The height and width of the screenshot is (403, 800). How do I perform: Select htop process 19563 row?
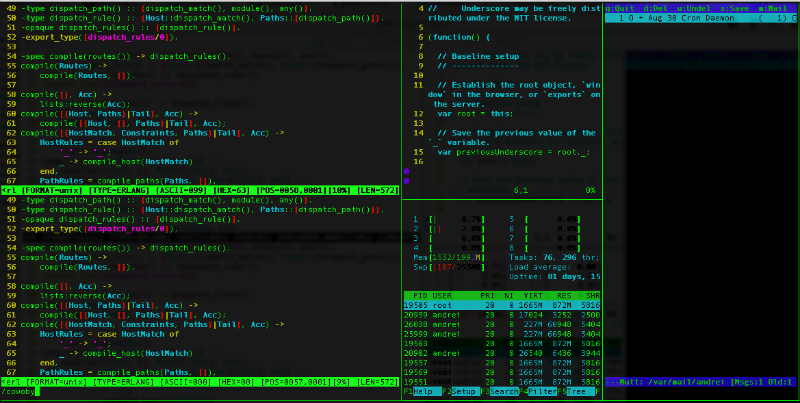pyautogui.click(x=502, y=343)
